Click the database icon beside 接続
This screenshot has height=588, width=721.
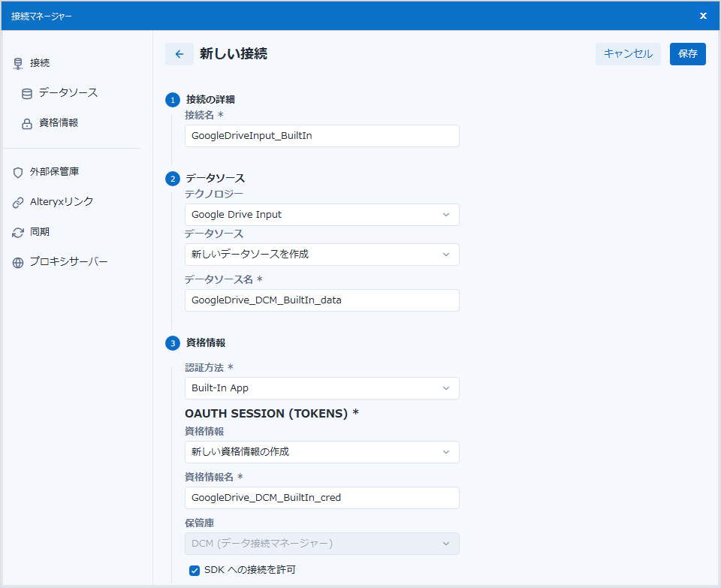pos(18,64)
